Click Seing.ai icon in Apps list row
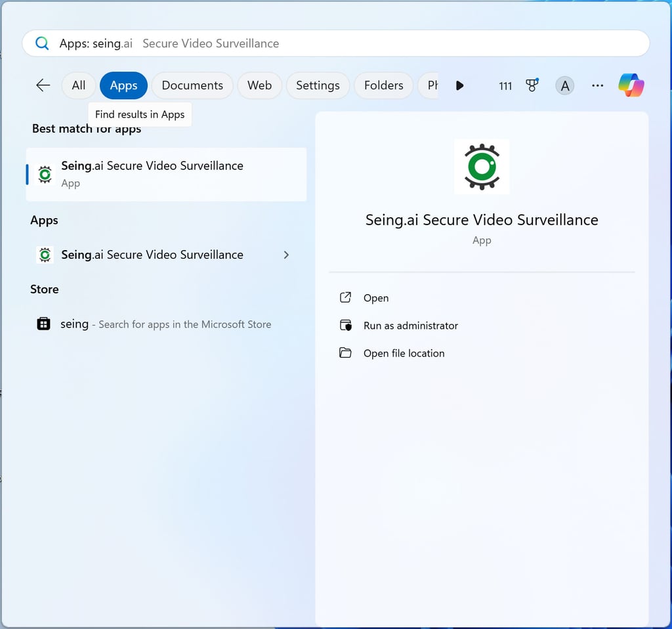The height and width of the screenshot is (629, 672). click(x=45, y=255)
